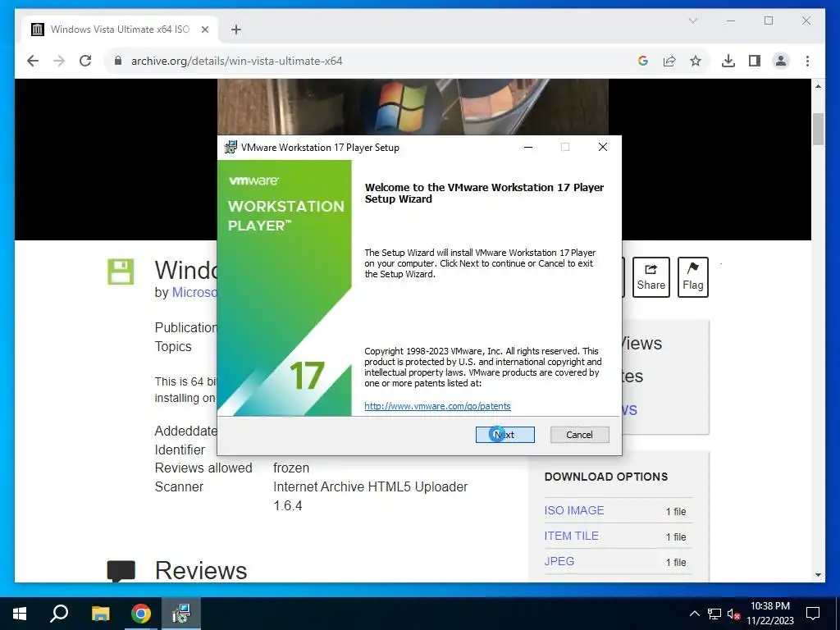Image resolution: width=840 pixels, height=630 pixels.
Task: Open Chrome downloads icon
Action: [728, 61]
